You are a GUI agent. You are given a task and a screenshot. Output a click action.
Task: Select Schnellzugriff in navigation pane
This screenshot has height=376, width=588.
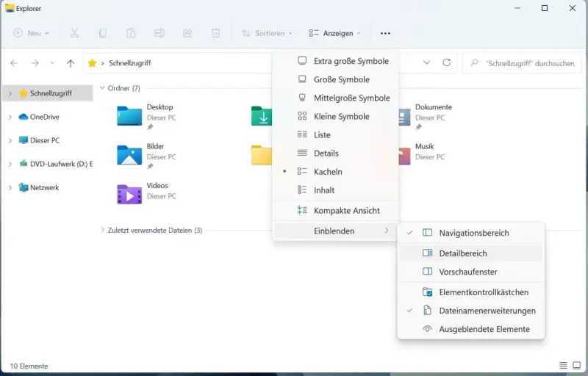click(48, 93)
